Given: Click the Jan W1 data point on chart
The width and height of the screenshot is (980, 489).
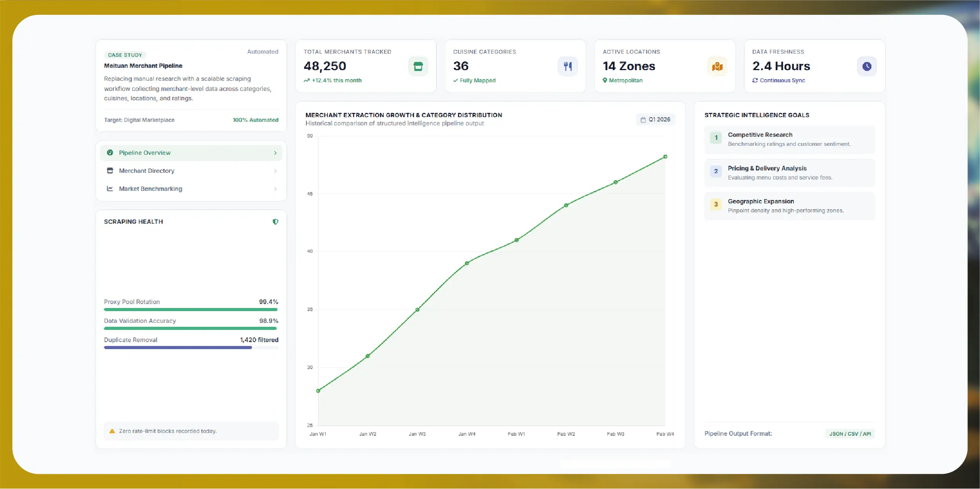Looking at the screenshot, I should pos(318,391).
